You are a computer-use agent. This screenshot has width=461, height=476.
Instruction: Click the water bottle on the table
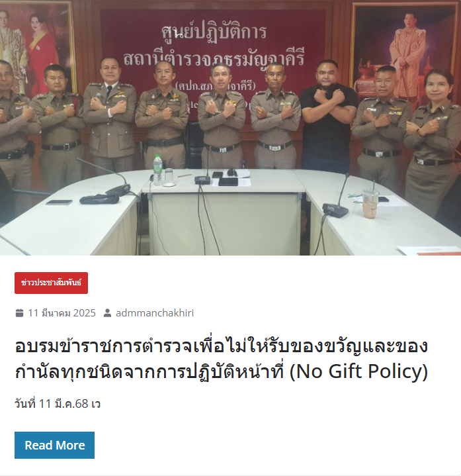pyautogui.click(x=157, y=170)
